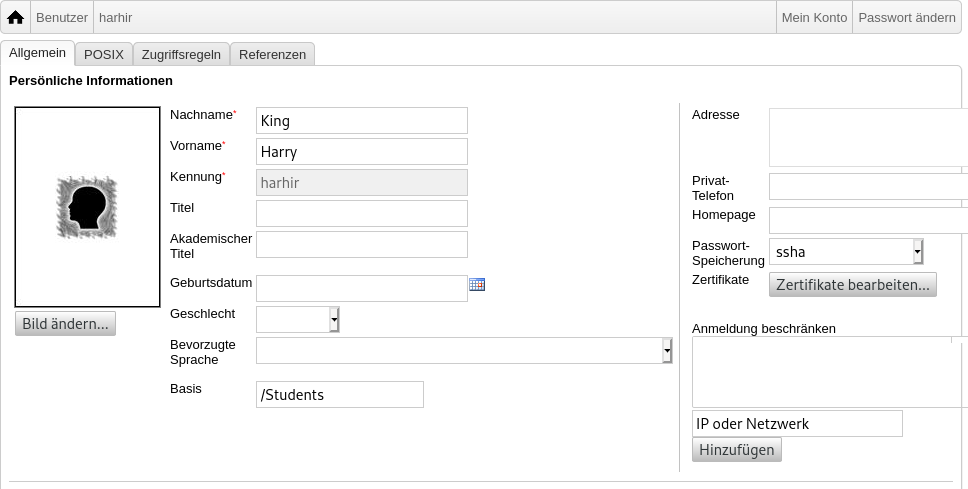
Task: Open the Zugriffsregeln tab
Action: click(181, 54)
